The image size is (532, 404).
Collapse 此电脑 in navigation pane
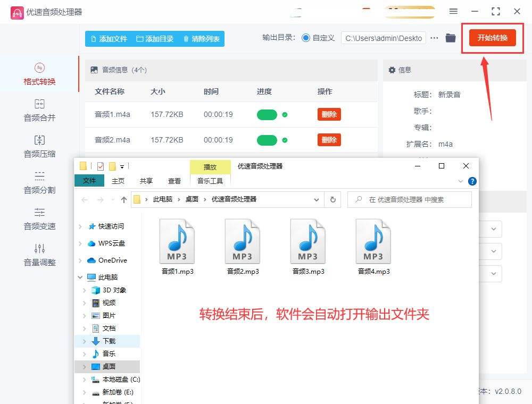[80, 277]
